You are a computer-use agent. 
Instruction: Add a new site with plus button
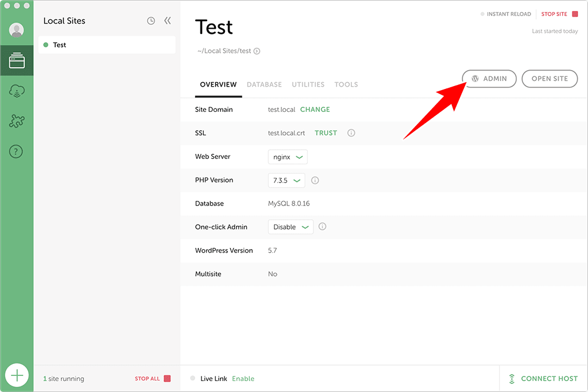17,375
